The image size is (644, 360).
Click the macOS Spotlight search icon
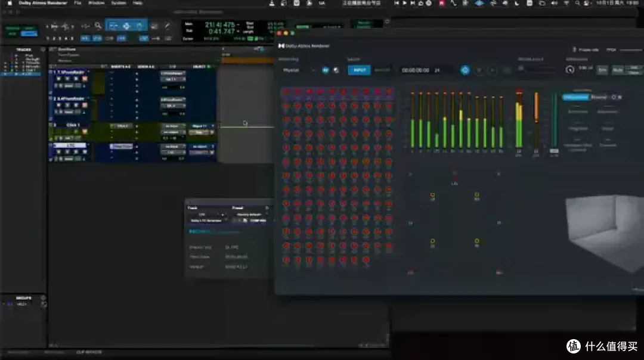(577, 4)
